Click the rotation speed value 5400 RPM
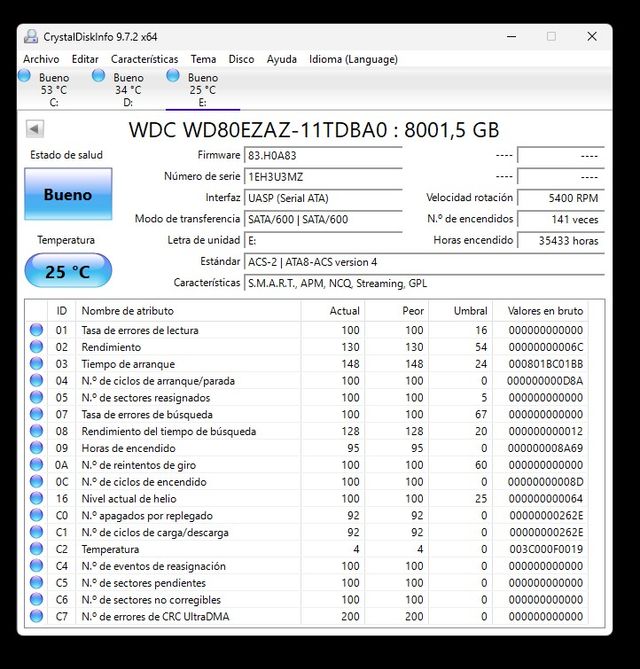Screen dimensions: 640x669 tap(561, 198)
